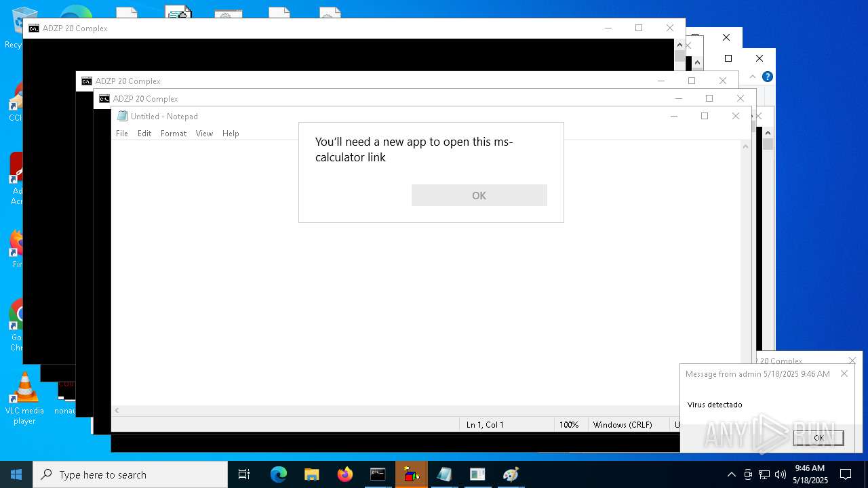The width and height of the screenshot is (868, 488).
Task: Minimize the Untitled - Notepad window
Action: click(x=673, y=116)
